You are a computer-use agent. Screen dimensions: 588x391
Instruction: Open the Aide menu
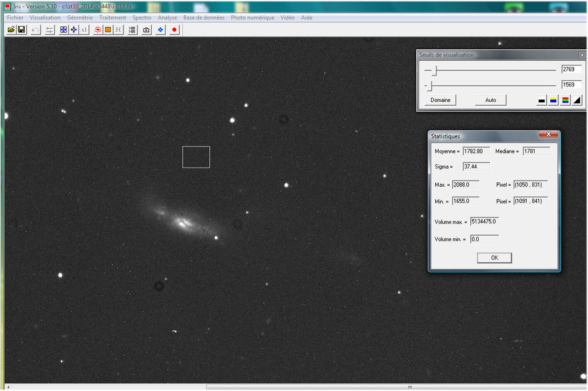[307, 18]
